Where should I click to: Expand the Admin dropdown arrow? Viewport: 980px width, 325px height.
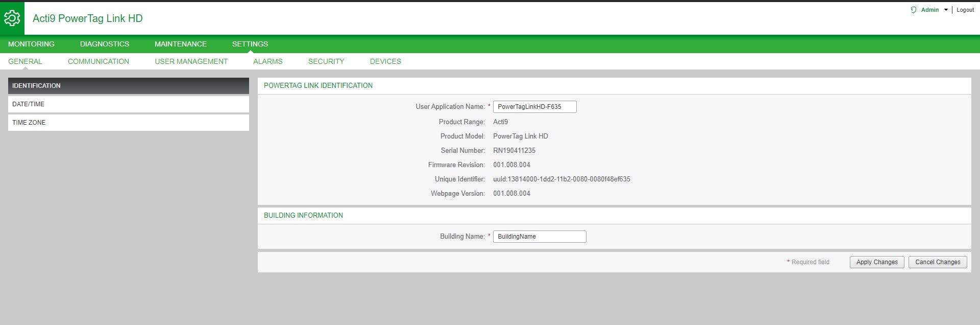tap(946, 10)
